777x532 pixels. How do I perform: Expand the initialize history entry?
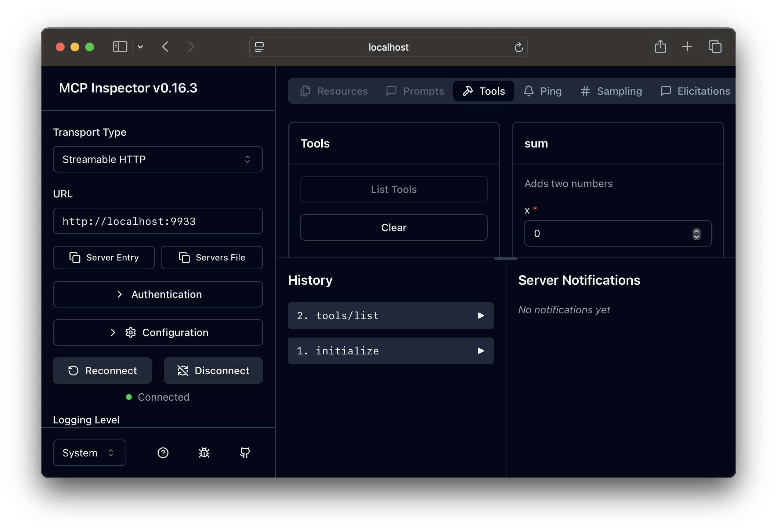391,351
